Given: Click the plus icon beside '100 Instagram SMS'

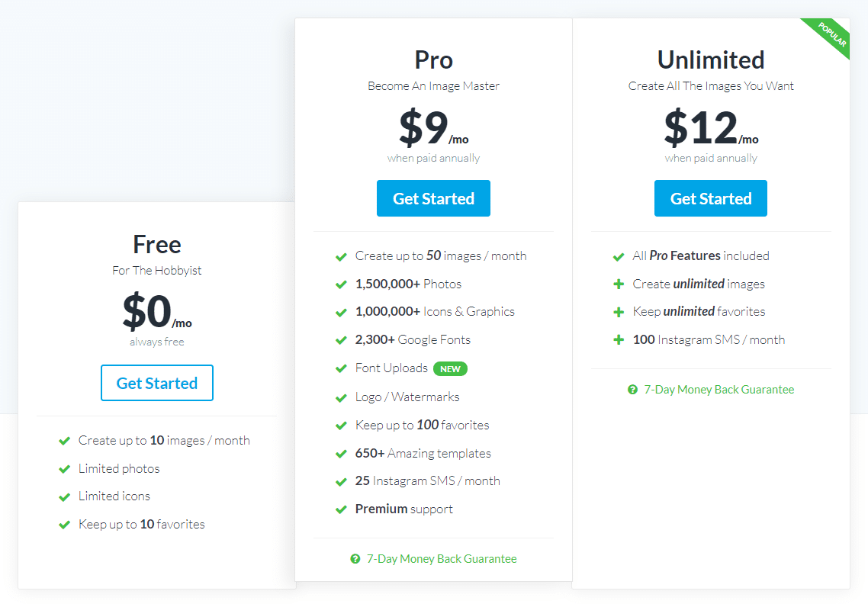Looking at the screenshot, I should click(x=619, y=339).
